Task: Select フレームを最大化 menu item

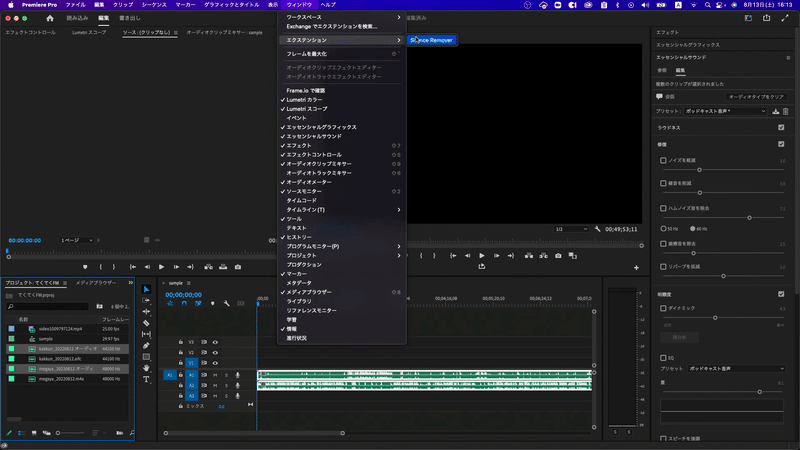Action: tap(342, 54)
